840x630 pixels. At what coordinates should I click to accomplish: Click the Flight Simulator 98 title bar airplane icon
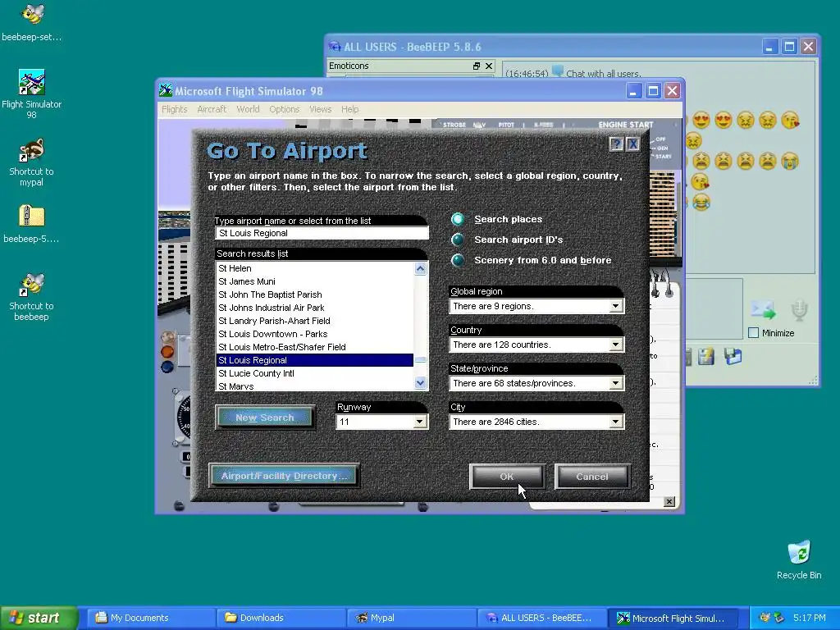point(166,90)
